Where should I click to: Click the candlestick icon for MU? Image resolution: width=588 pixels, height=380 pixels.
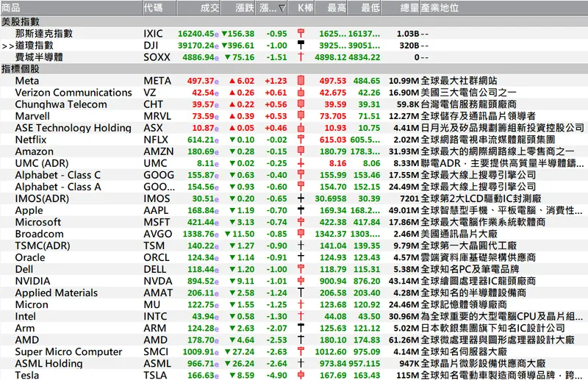pyautogui.click(x=301, y=304)
